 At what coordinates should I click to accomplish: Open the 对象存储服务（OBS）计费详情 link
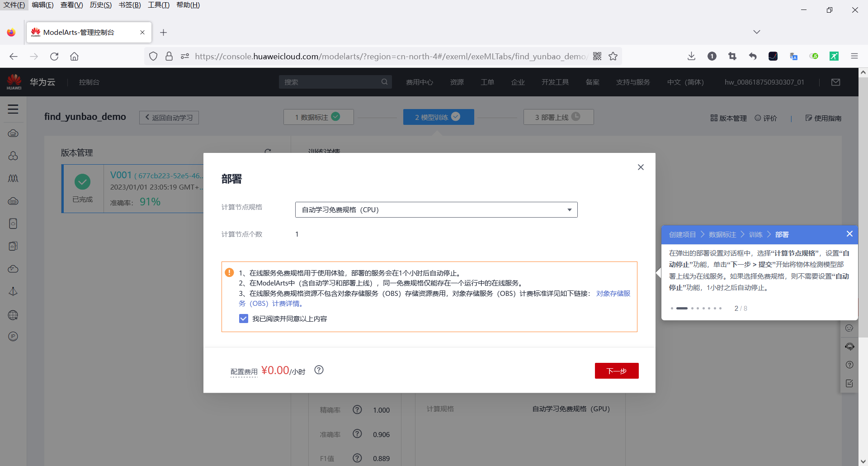tap(613, 293)
